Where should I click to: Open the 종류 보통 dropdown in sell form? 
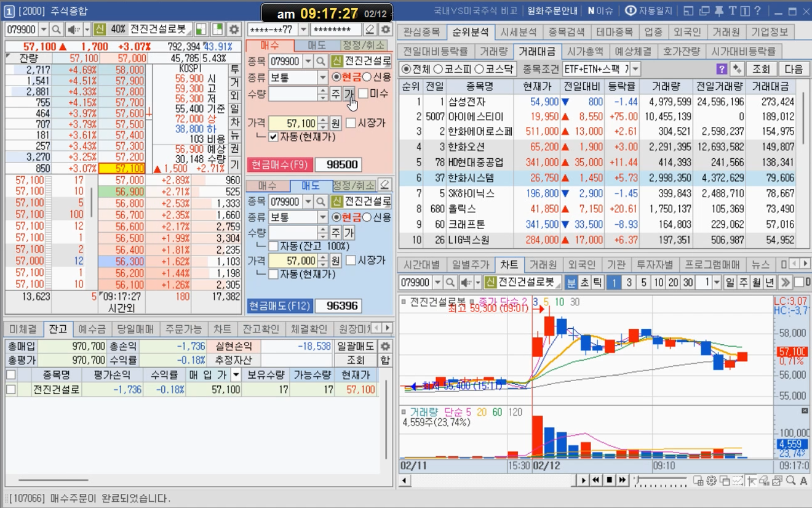click(322, 217)
